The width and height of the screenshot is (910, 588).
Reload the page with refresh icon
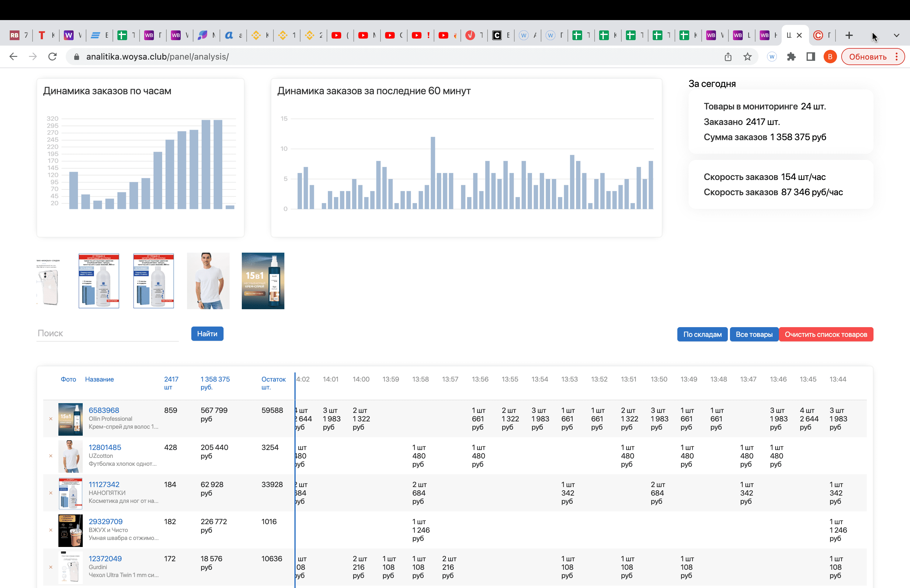52,57
